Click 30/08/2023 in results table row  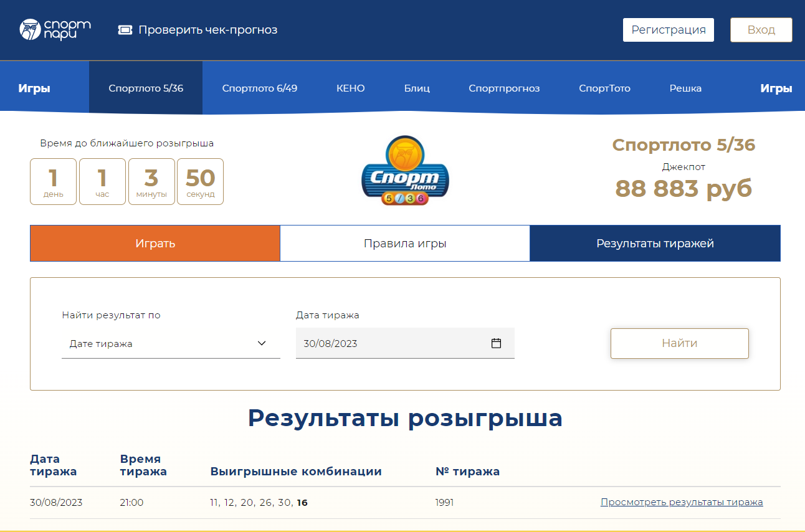56,502
